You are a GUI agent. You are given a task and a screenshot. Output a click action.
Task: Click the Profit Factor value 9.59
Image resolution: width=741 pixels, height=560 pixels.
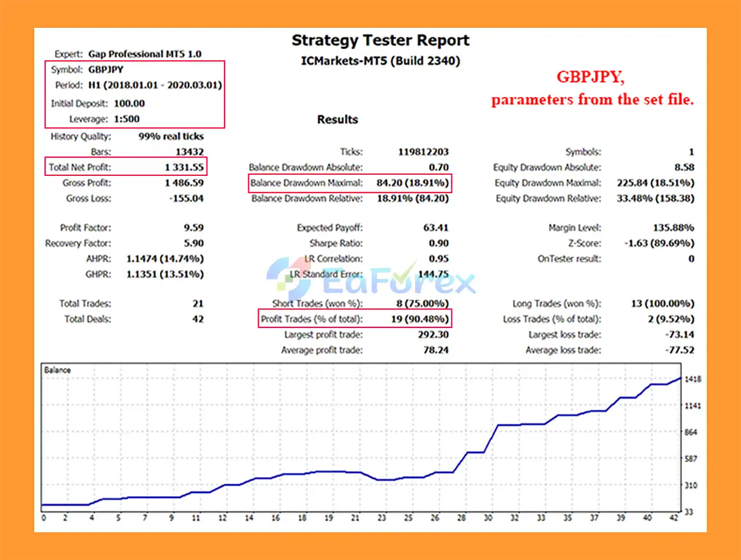coord(193,228)
